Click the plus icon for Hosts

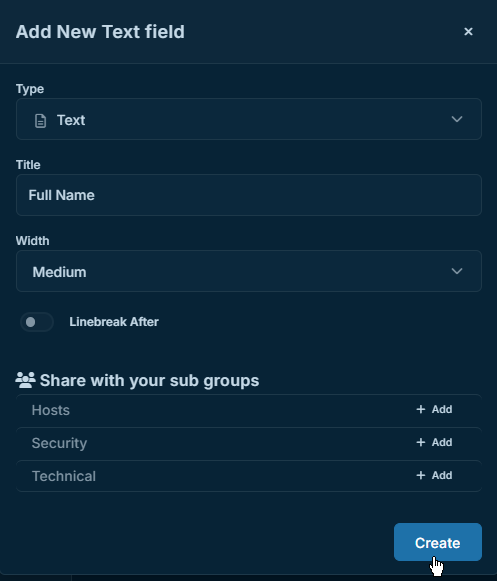tap(421, 409)
